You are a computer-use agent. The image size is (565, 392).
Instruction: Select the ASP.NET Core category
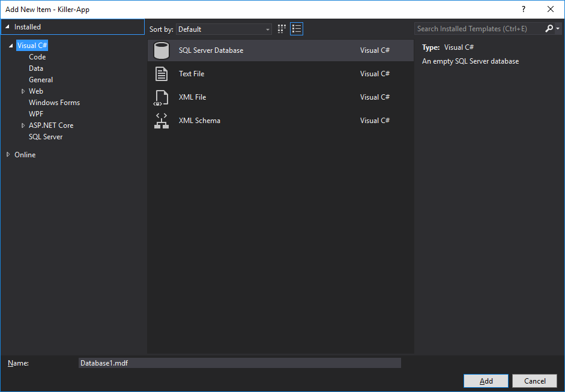coord(51,125)
